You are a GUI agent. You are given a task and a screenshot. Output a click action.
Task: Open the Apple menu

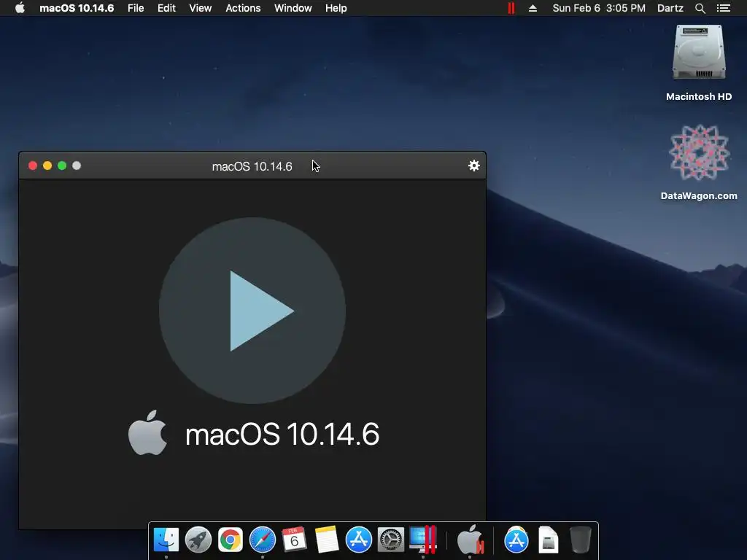click(20, 8)
